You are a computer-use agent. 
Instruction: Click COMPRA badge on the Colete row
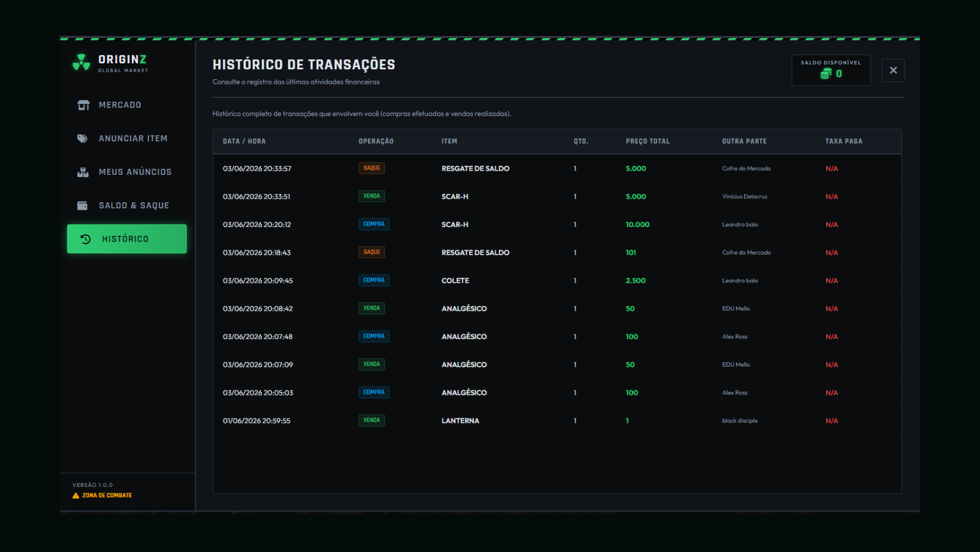pos(374,280)
